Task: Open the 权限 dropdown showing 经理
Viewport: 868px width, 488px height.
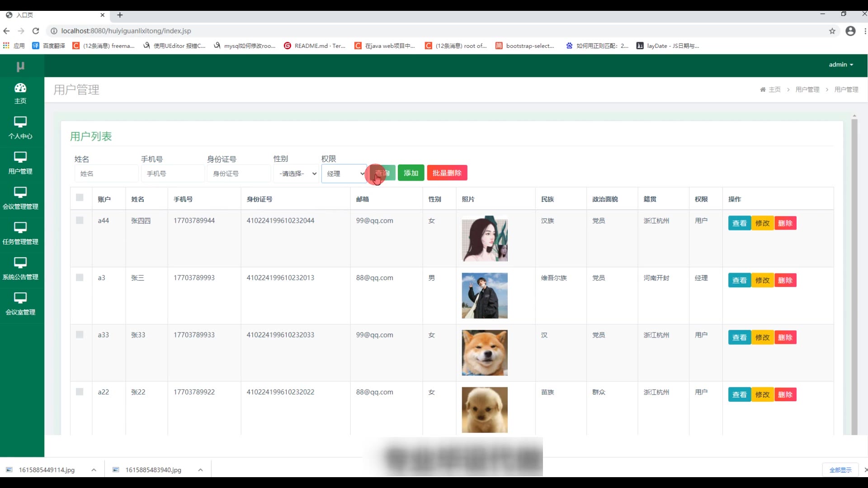Action: [x=344, y=174]
